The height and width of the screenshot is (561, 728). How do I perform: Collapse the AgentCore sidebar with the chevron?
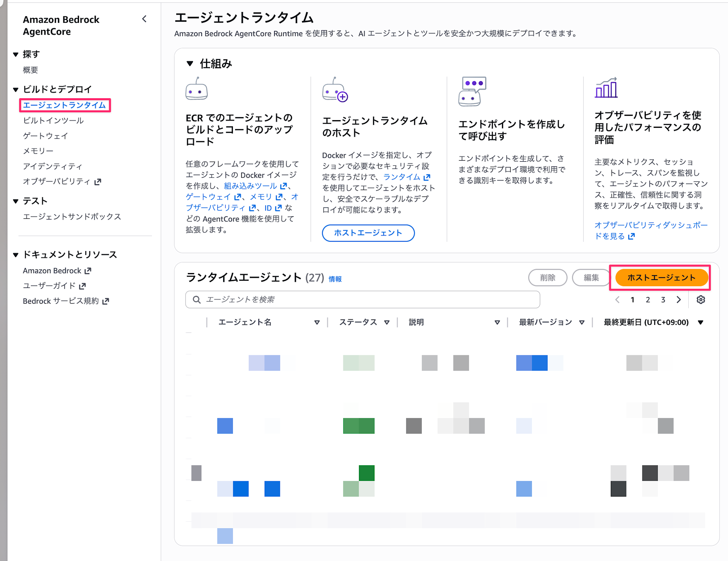click(145, 19)
